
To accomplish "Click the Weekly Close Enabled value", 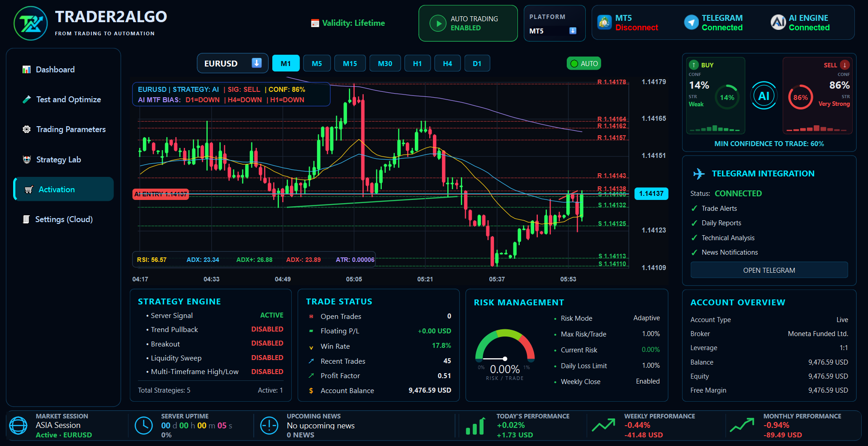I will 648,381.
